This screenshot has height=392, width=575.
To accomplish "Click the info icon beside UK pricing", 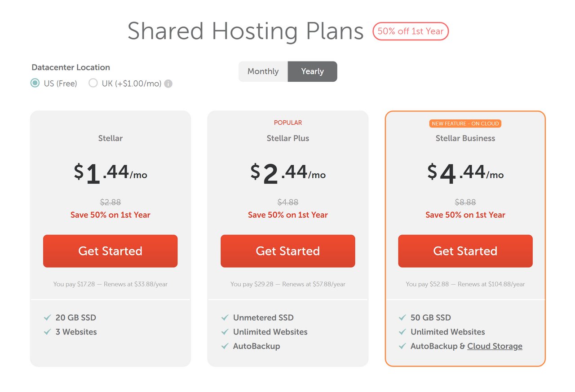I will [x=168, y=83].
